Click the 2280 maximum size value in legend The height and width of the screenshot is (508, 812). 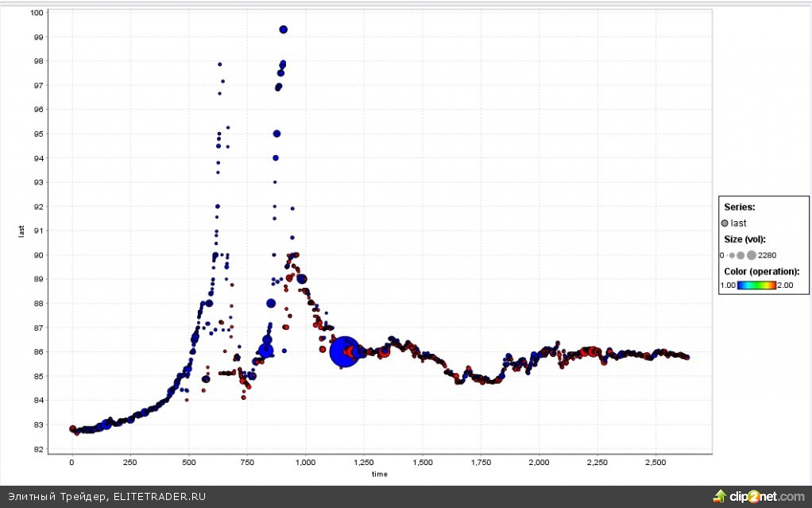tap(768, 255)
